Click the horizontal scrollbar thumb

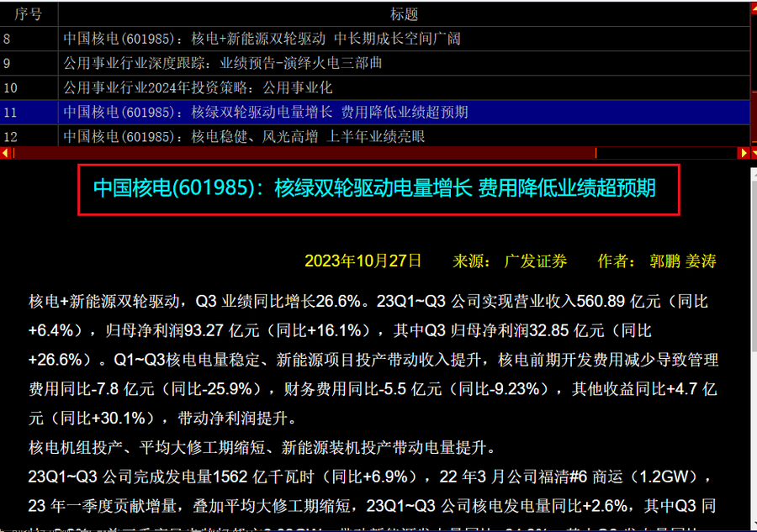[303, 153]
